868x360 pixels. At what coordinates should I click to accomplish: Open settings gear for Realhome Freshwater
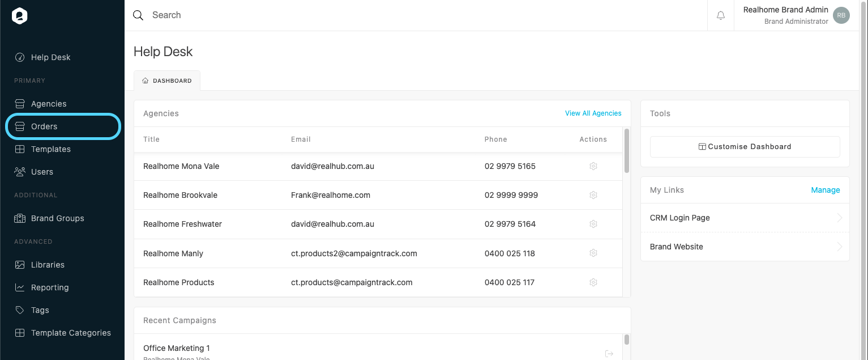pyautogui.click(x=593, y=224)
